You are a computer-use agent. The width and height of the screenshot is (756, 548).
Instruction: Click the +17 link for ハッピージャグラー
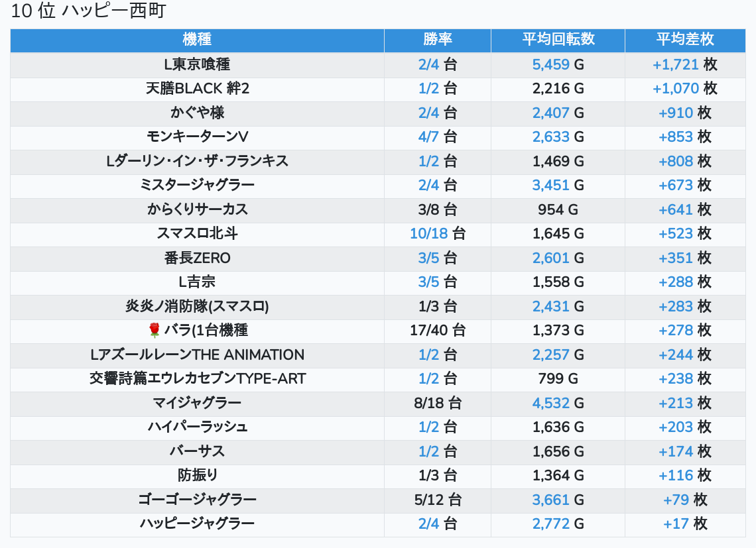(x=676, y=523)
